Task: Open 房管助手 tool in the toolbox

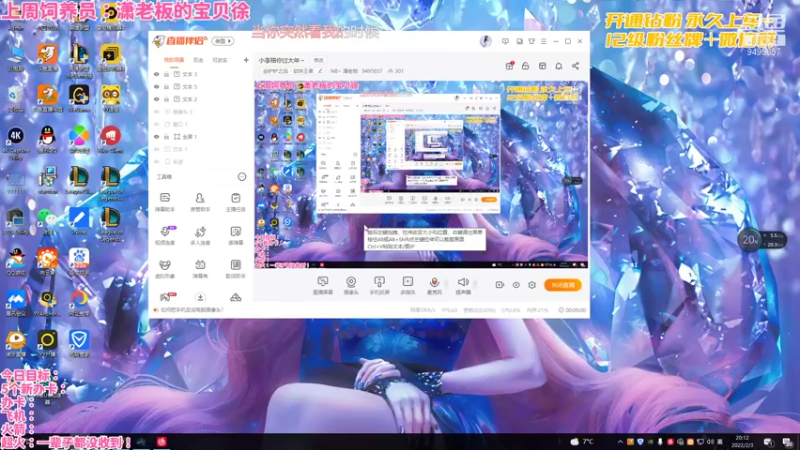Action: (x=200, y=202)
